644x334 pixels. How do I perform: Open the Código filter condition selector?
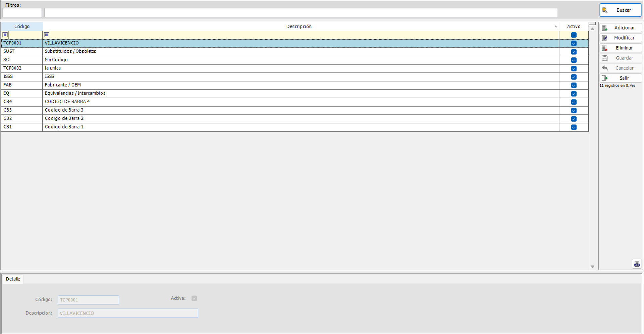5,35
